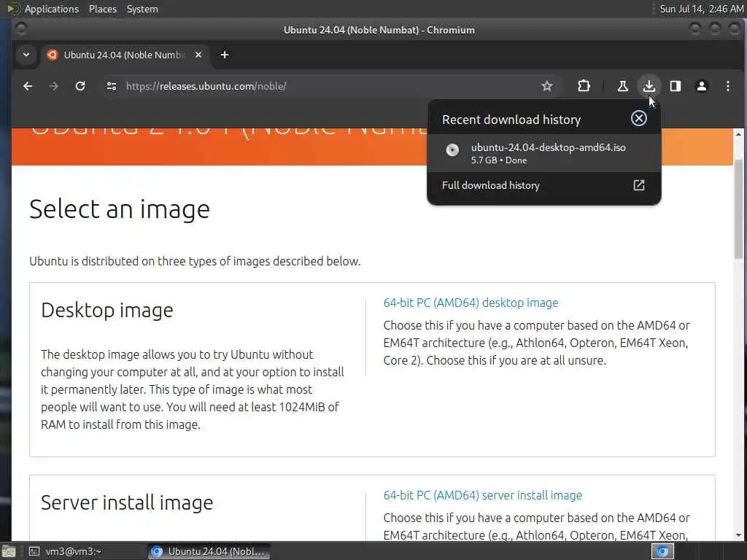Open the Applications menu

tap(51, 9)
